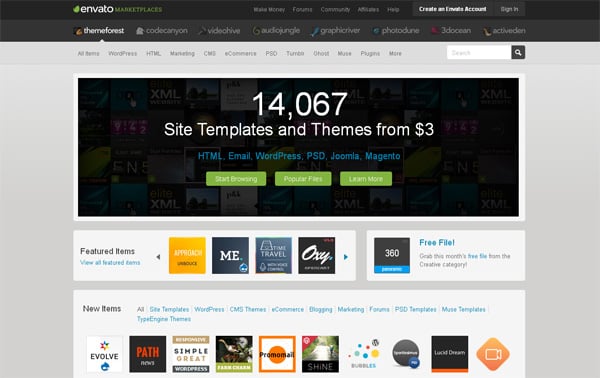Click the Learn More button
This screenshot has width=600, height=378.
point(366,179)
